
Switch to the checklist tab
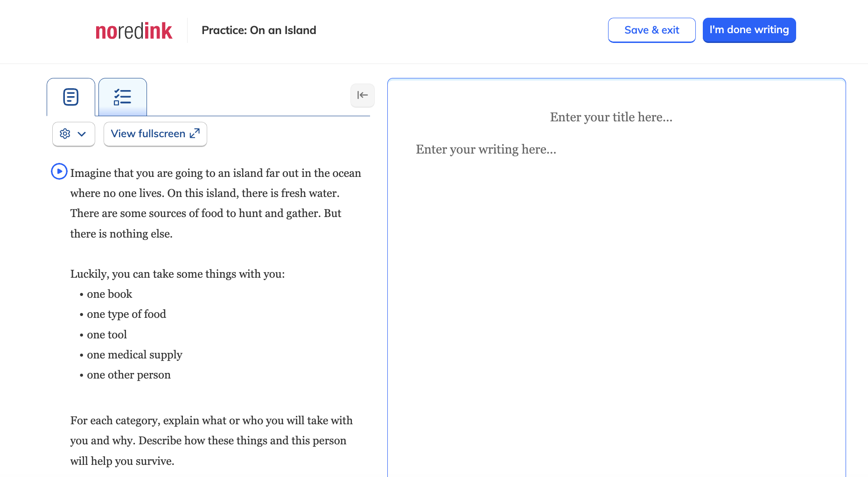pos(123,97)
